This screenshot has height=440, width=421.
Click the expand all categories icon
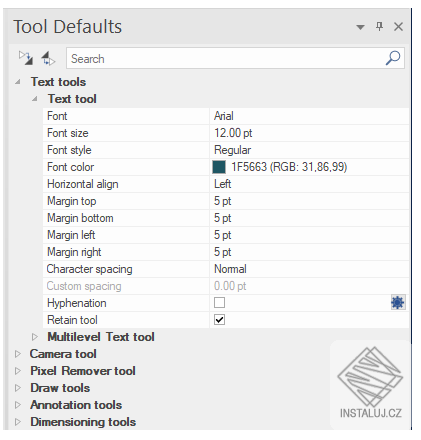click(26, 58)
